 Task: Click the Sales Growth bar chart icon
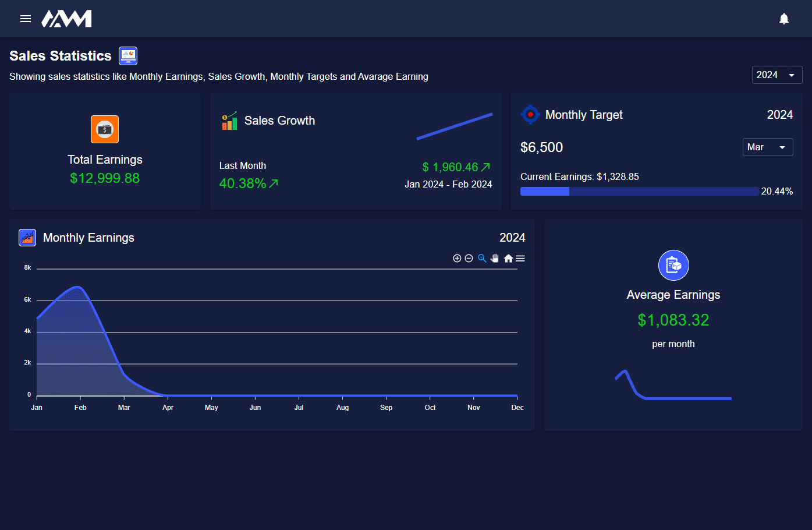point(229,121)
